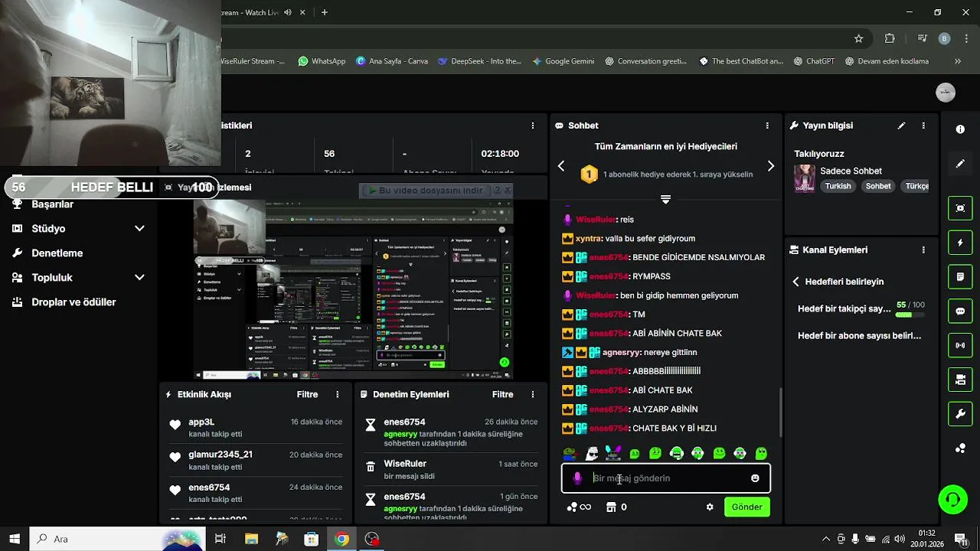Open Chrome extensions puzzle icon
Image resolution: width=980 pixels, height=551 pixels.
890,38
